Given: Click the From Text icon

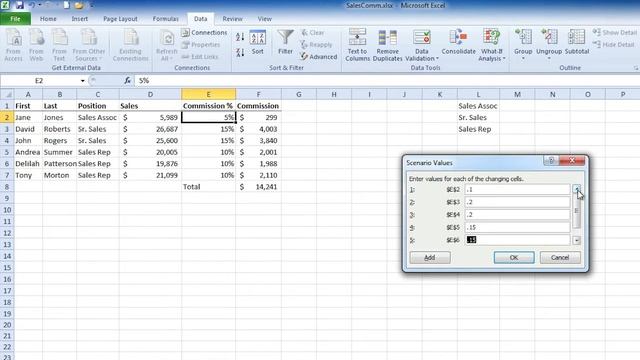Looking at the screenshot, I should 59,45.
